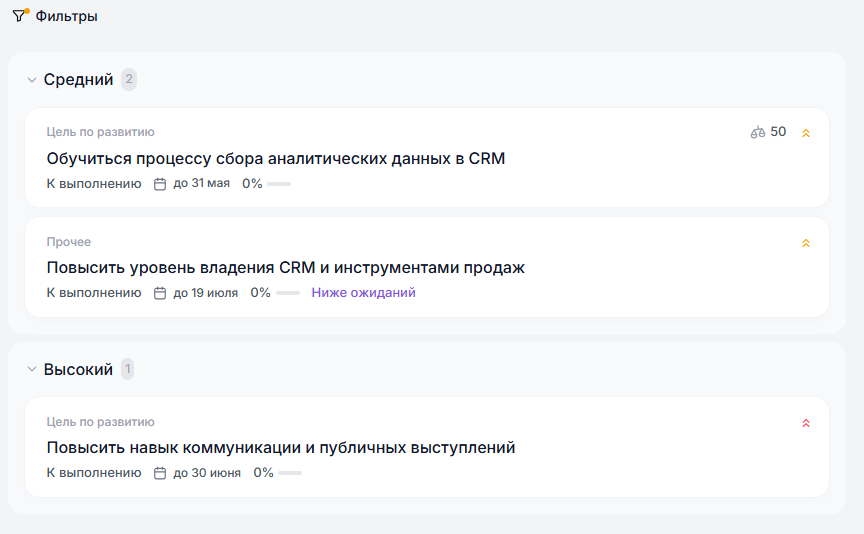Click orange priority arrows on CRM analytics goal
864x534 pixels.
click(806, 133)
